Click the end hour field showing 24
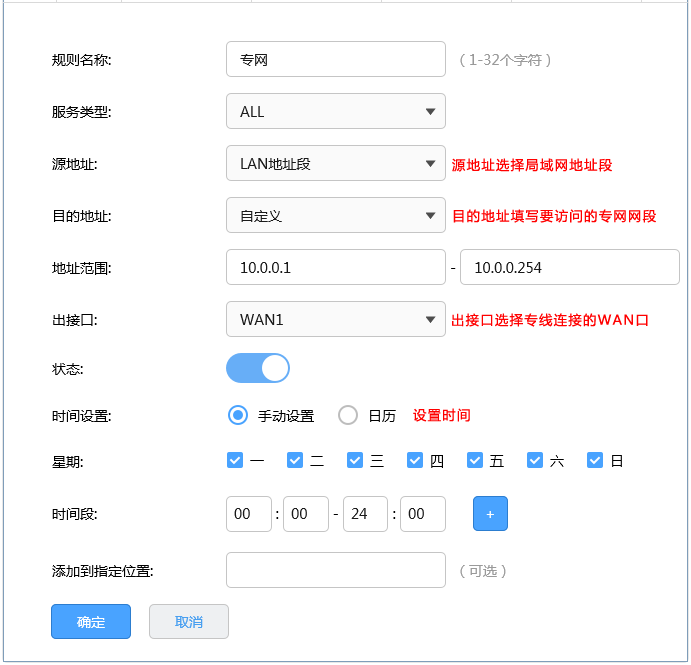The width and height of the screenshot is (691, 665). [x=365, y=514]
